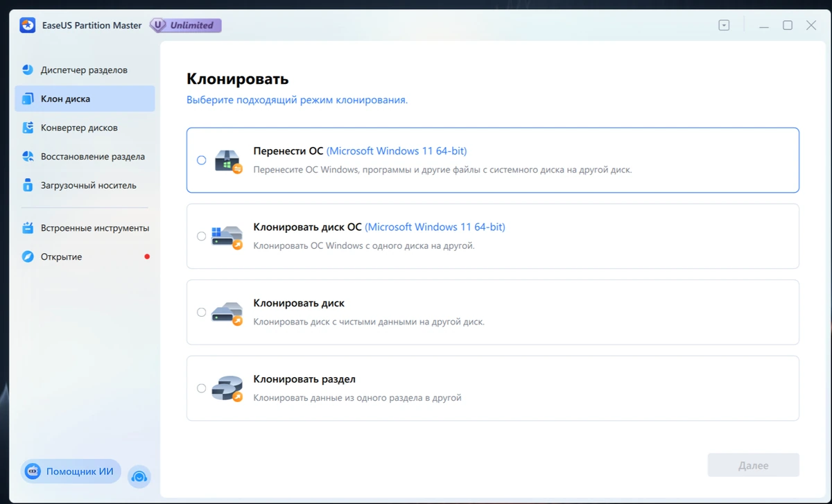Select the Перенести ОС radio button
This screenshot has height=504, width=832.
point(201,160)
